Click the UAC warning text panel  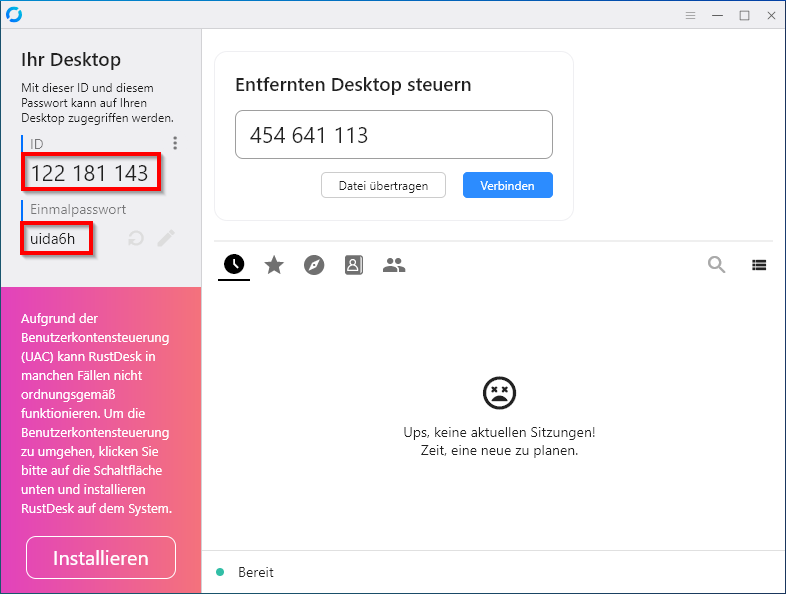point(96,414)
